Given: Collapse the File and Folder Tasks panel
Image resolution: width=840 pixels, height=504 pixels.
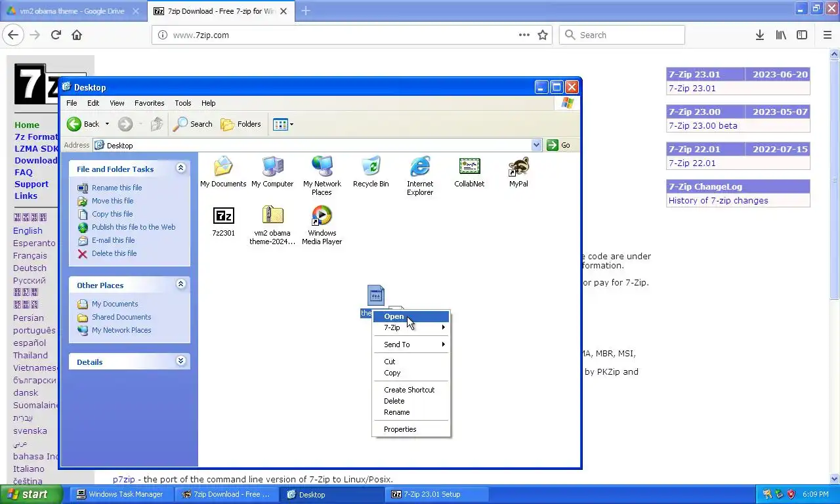Looking at the screenshot, I should [180, 169].
